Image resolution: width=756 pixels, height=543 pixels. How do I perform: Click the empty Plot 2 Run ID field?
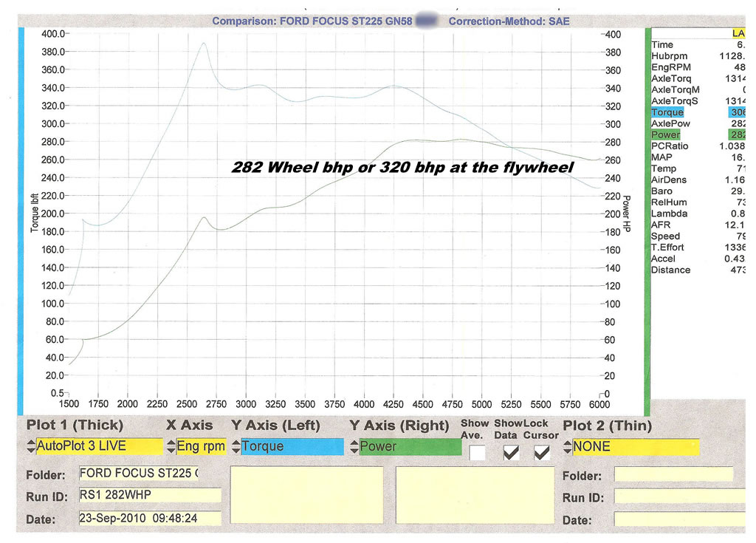pos(679,496)
